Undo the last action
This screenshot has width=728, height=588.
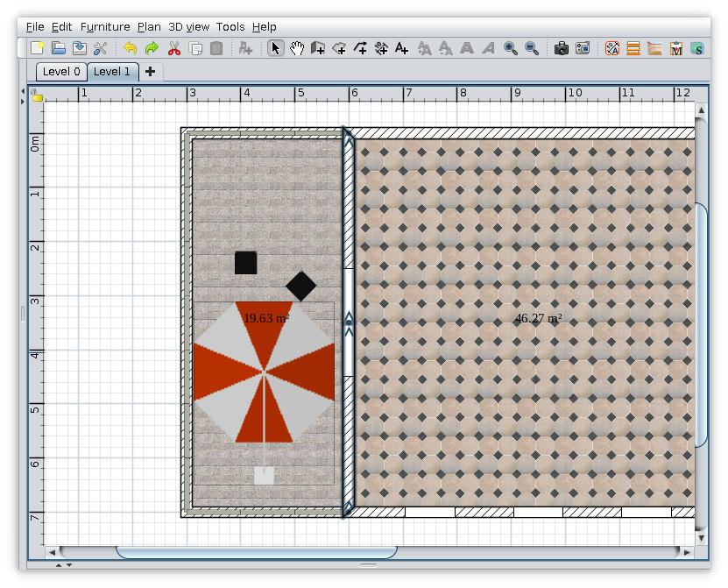tap(131, 48)
